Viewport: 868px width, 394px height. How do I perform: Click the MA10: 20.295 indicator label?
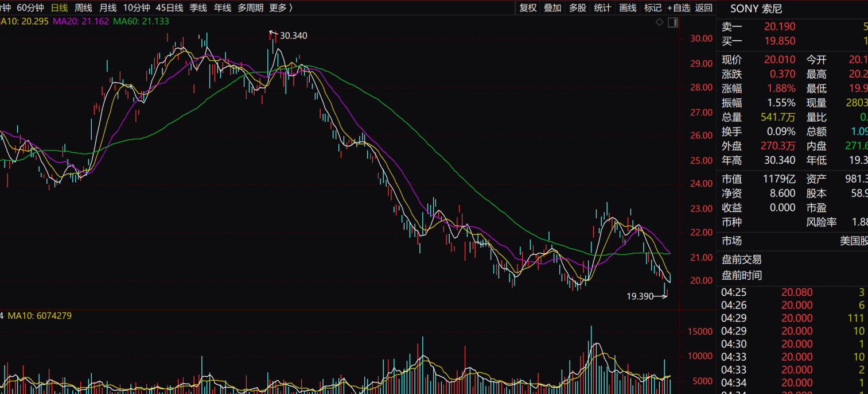23,21
